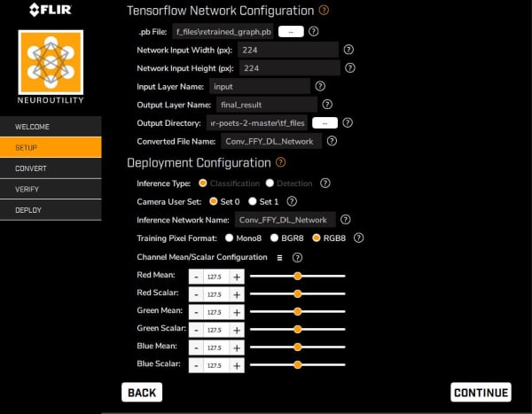Click help icon for Training Pixel Format
The image size is (532, 414).
(x=358, y=238)
